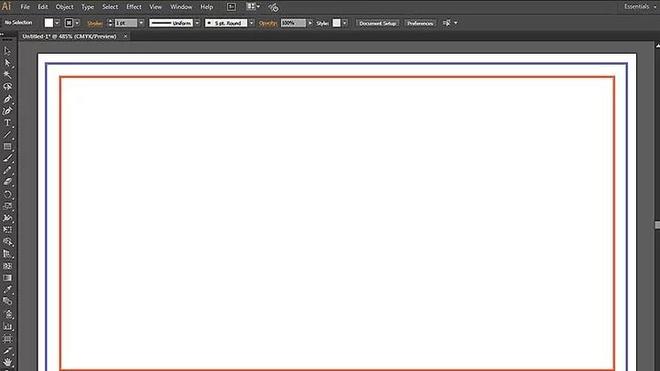Click the Go to Bridge icon

(x=231, y=7)
